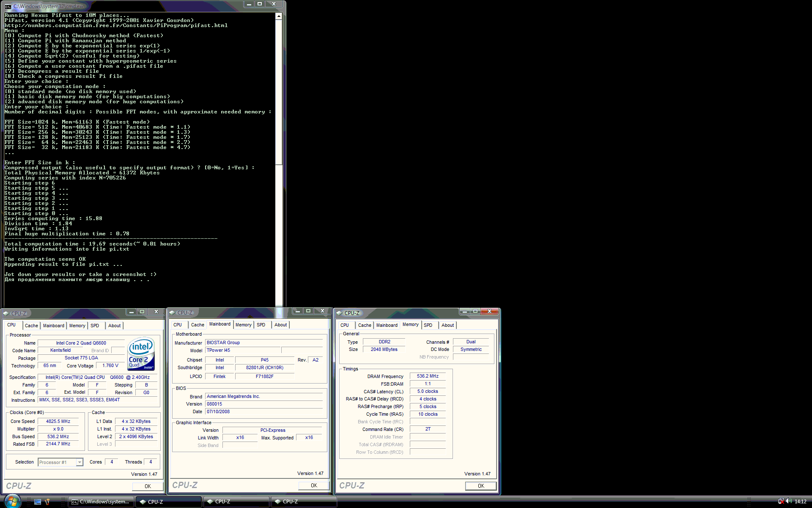Click the PCI-Express graphic interface version
Viewport: 812px width, 508px height.
pyautogui.click(x=273, y=430)
